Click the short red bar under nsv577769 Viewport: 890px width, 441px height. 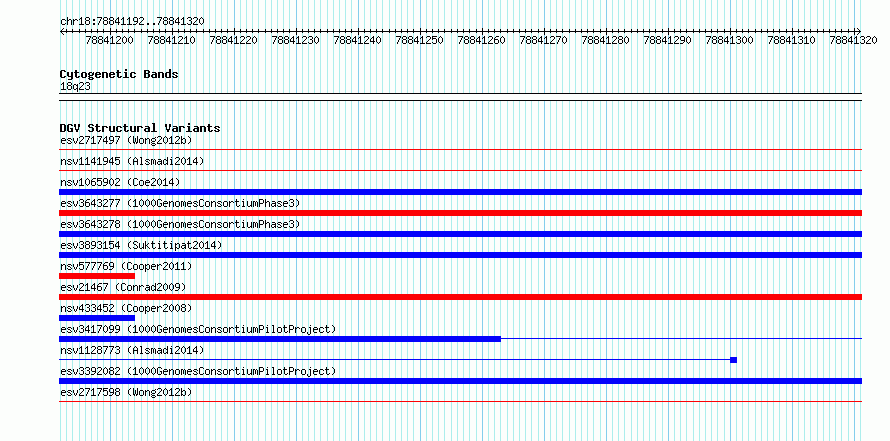pyautogui.click(x=97, y=276)
